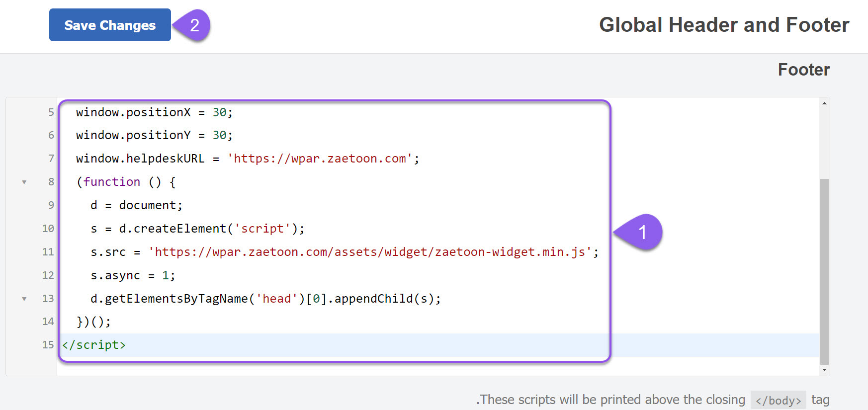Click the Global Header and Footer title

pos(724,25)
